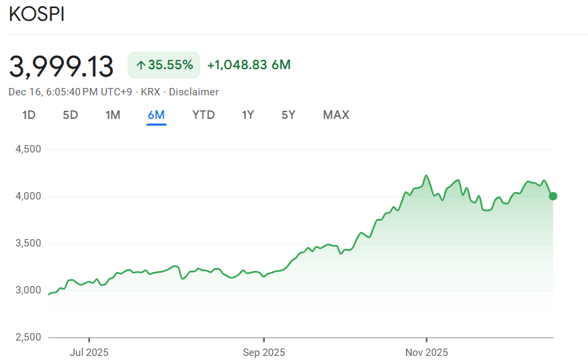This screenshot has height=364, width=588.
Task: Click the green up arrow in the percent badge
Action: click(x=141, y=65)
